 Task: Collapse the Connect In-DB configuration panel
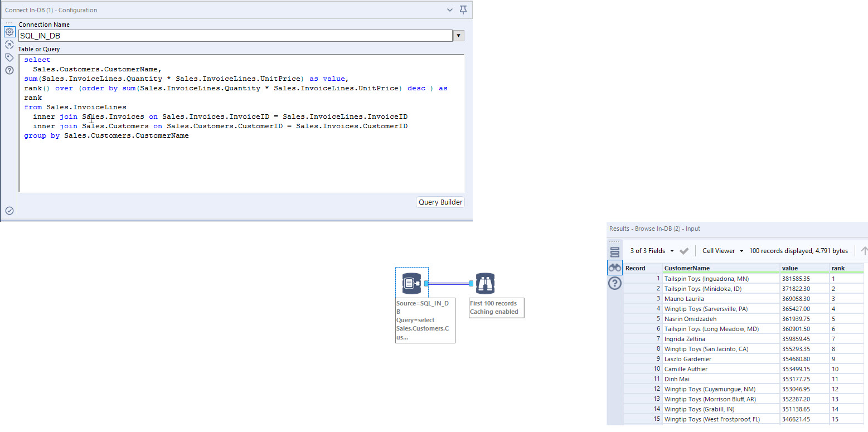[449, 9]
